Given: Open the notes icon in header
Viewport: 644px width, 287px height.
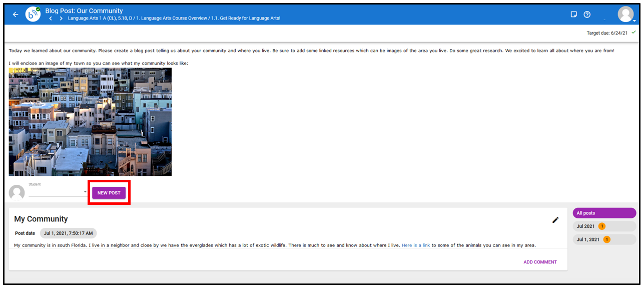Looking at the screenshot, I should (x=574, y=15).
